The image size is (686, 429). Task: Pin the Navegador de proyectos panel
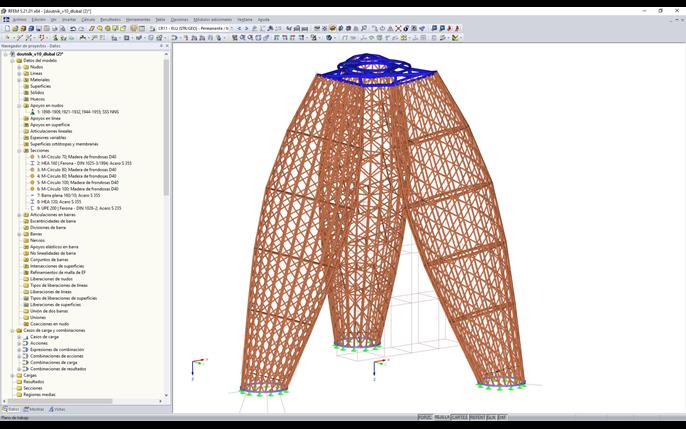coord(161,45)
